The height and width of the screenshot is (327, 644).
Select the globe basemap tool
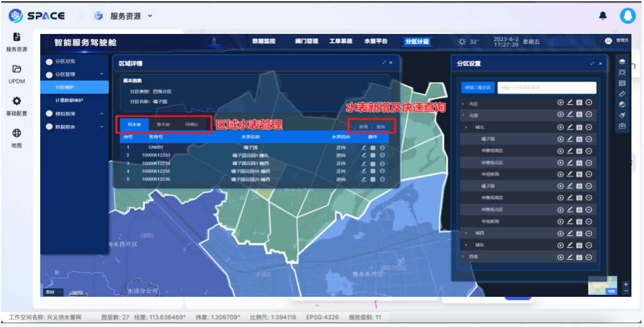tap(622, 104)
